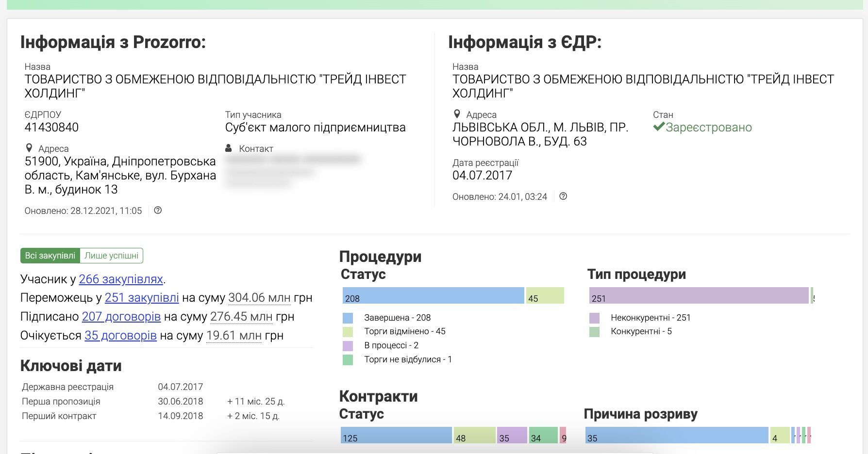
Task: Click the Конкурентні - 5 green swatch
Action: tap(594, 332)
